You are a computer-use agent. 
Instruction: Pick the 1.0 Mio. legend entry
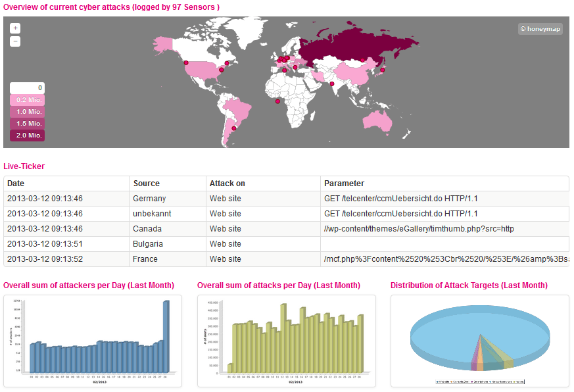(x=27, y=112)
